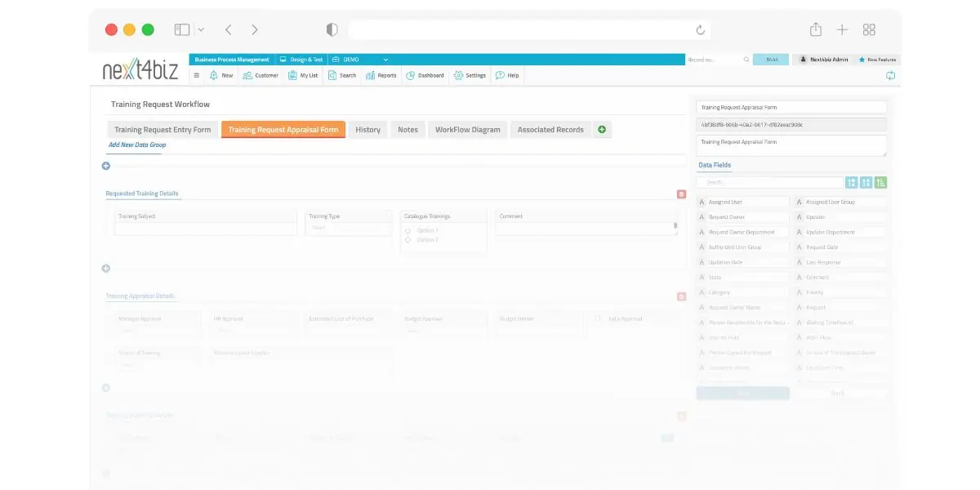Click the first blue sort icon in Data Fields

click(x=852, y=183)
